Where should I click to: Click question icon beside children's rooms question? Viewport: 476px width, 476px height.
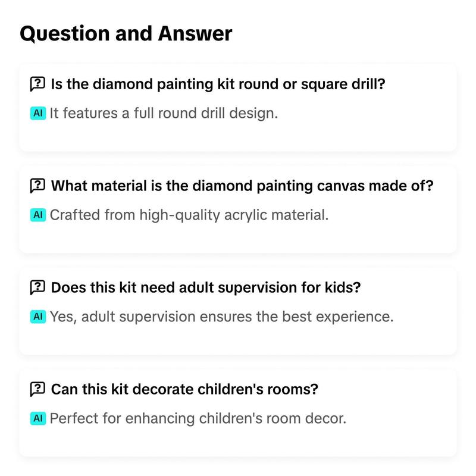tap(37, 389)
